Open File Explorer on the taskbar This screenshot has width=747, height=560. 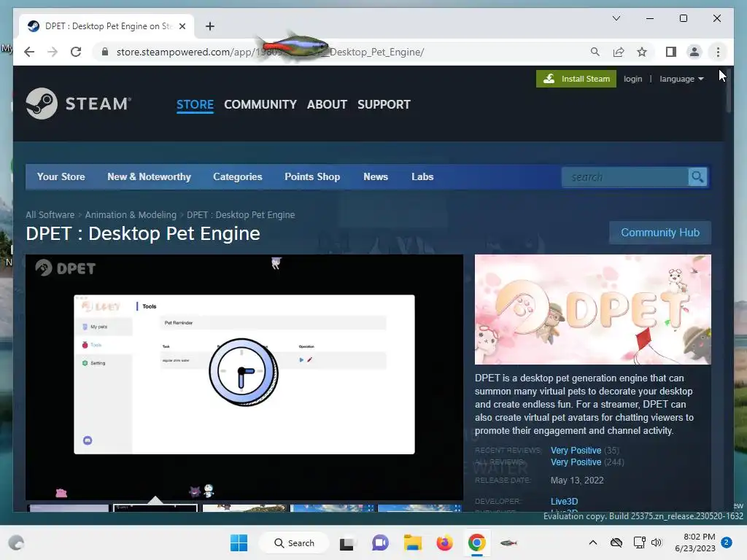pyautogui.click(x=413, y=542)
